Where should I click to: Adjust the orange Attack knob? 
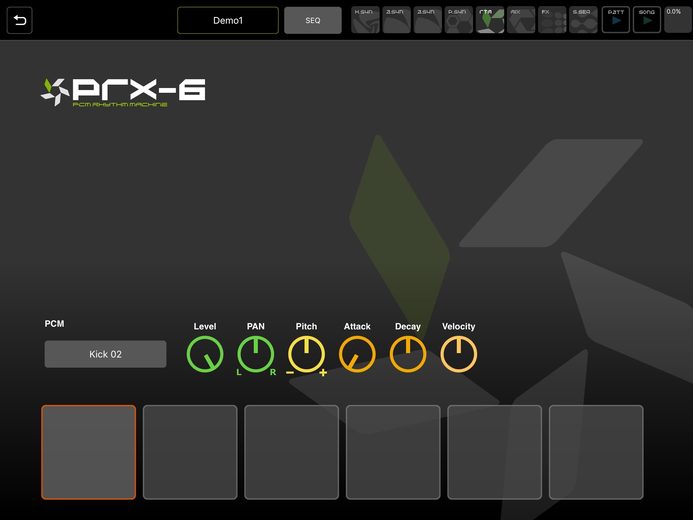[x=357, y=354]
